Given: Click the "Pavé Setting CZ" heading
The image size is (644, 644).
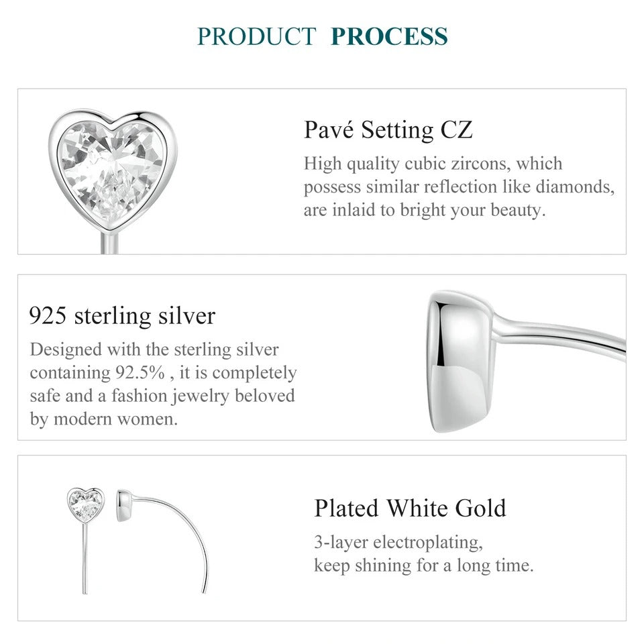Looking at the screenshot, I should coord(388,129).
